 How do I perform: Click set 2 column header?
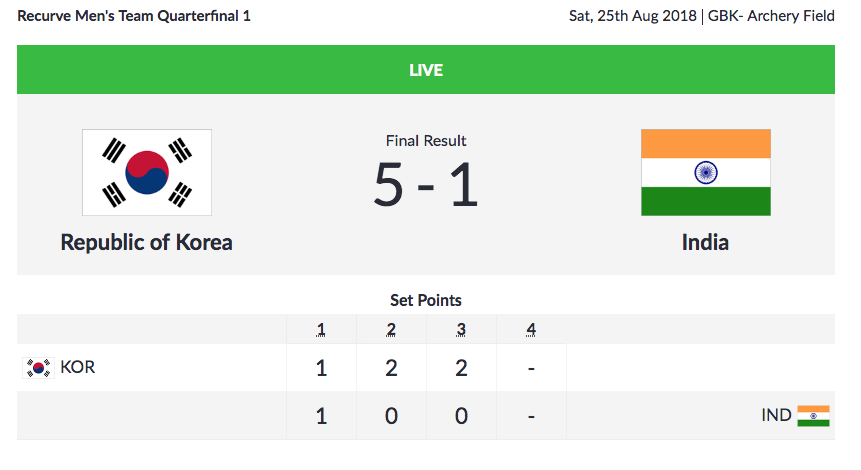[391, 330]
